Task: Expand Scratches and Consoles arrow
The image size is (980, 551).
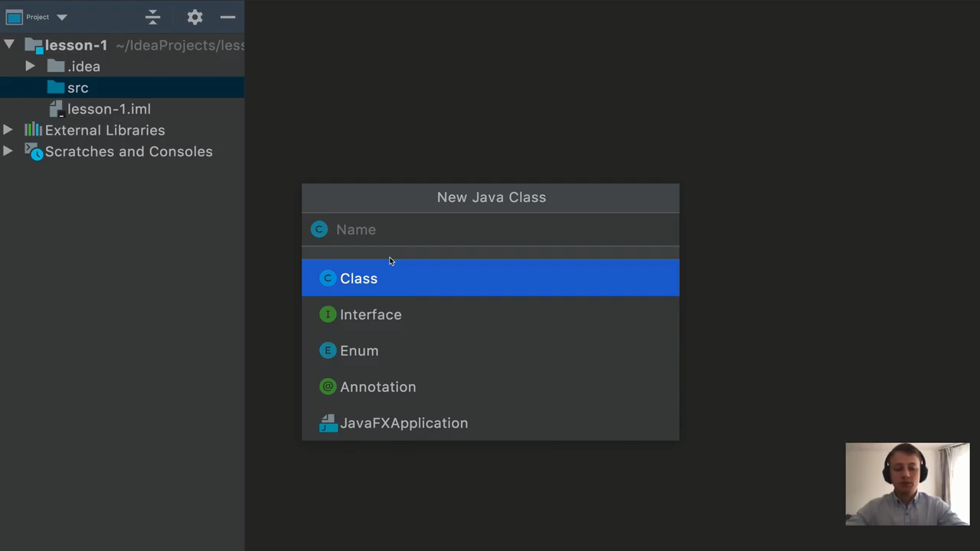Action: tap(8, 151)
